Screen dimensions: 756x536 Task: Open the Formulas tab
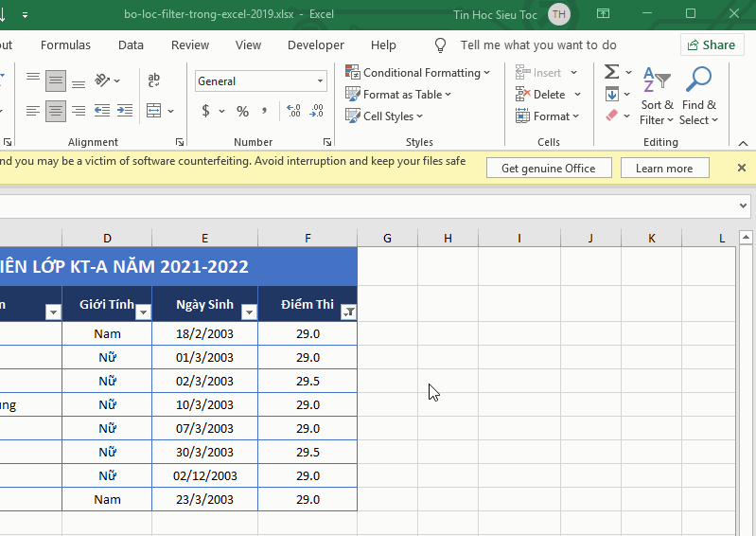[x=65, y=45]
